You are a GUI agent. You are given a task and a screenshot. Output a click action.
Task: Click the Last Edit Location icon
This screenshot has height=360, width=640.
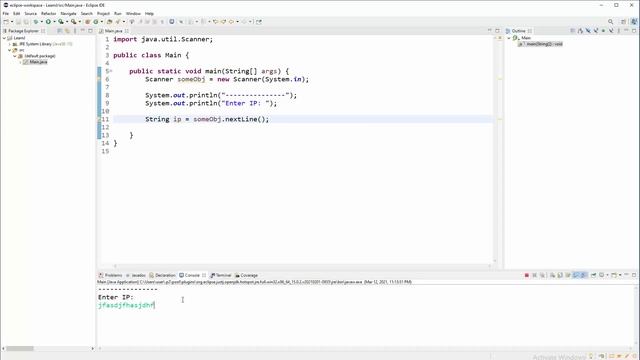click(215, 22)
